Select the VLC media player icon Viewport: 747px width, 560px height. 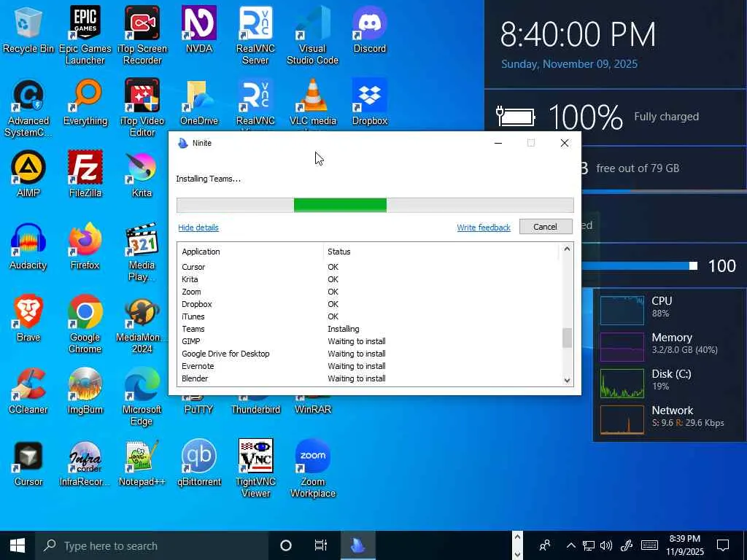312,102
